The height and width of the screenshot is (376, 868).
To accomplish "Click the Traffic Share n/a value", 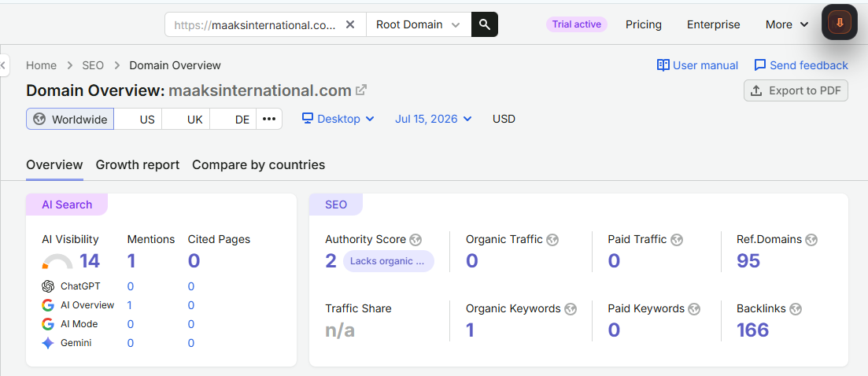I will tap(340, 330).
